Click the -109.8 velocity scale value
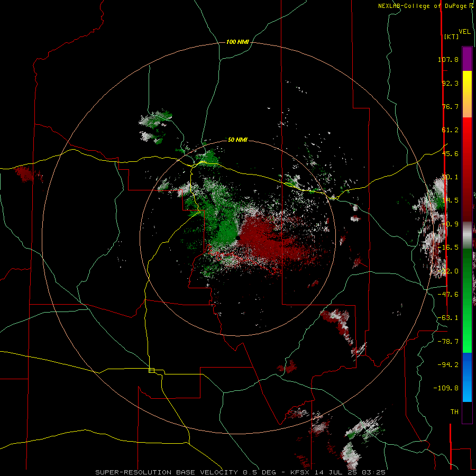Screen dimensions: 476x476 [446, 388]
